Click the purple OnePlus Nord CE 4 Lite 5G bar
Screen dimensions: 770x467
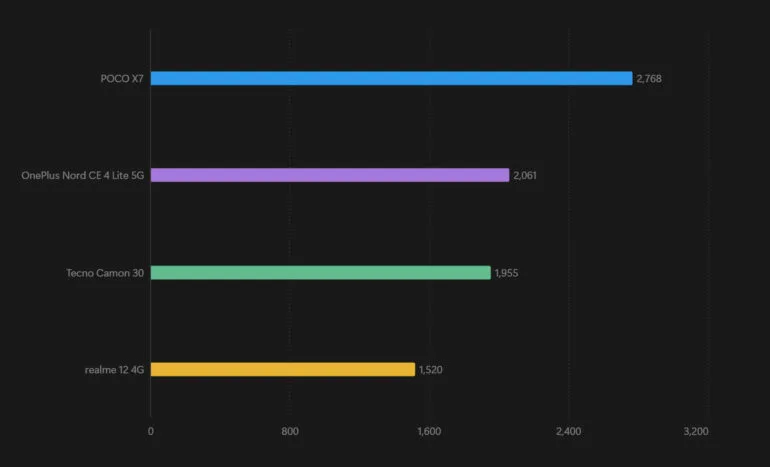pos(330,175)
